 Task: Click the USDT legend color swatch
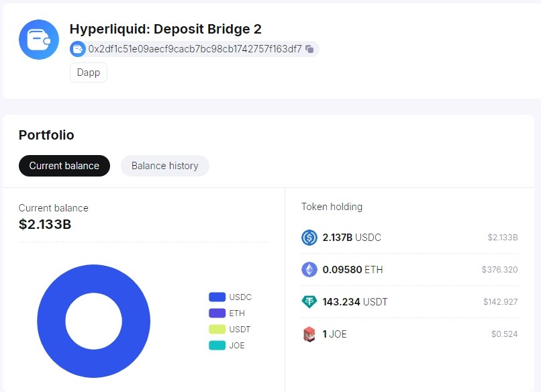click(x=217, y=329)
